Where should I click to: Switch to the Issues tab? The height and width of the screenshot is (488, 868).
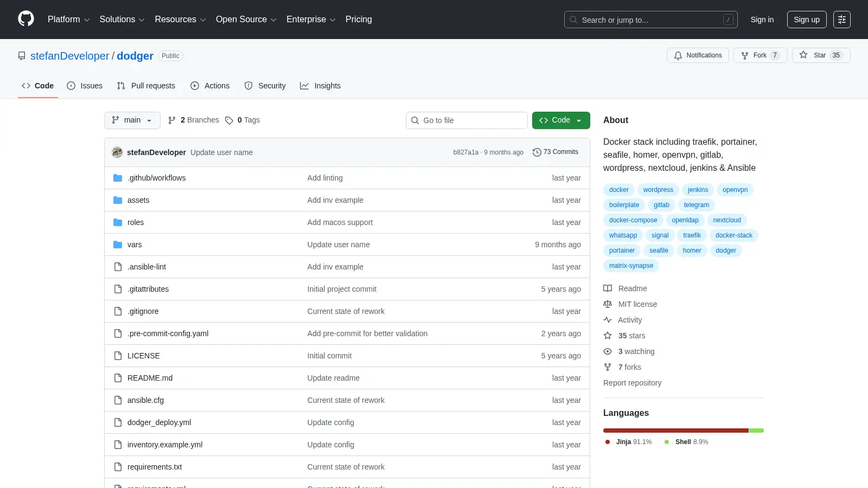85,86
